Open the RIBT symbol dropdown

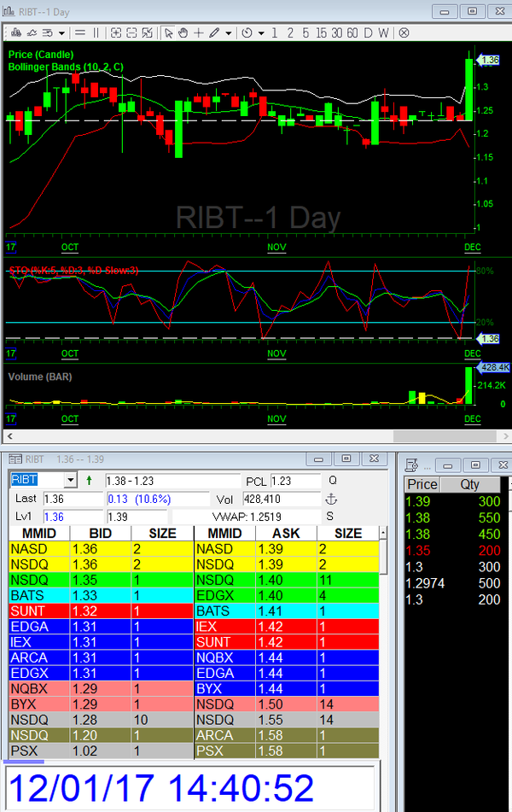(x=70, y=481)
